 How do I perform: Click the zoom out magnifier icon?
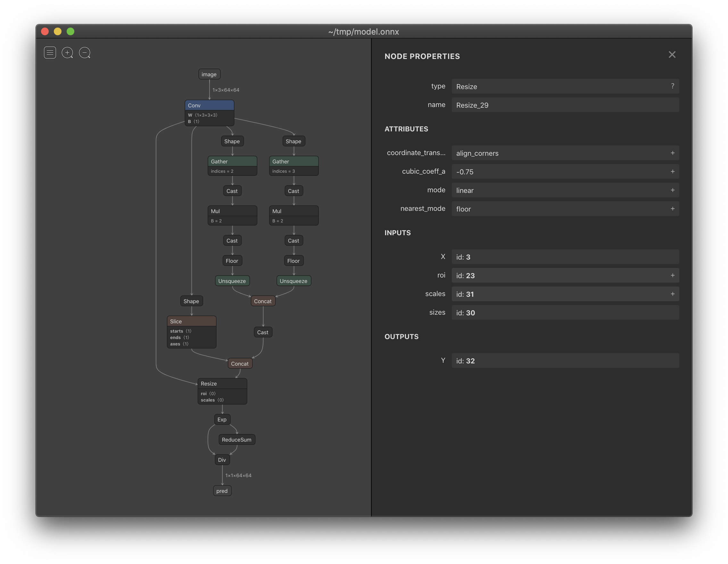point(85,53)
